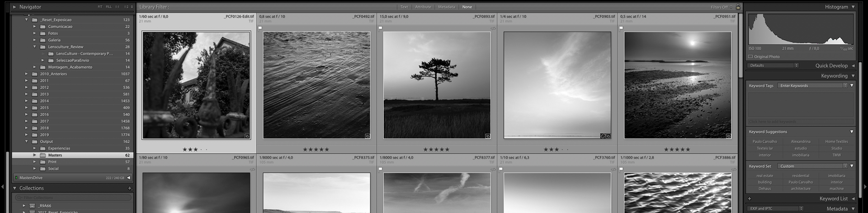Toggle the Original Photo indicator

pos(750,57)
